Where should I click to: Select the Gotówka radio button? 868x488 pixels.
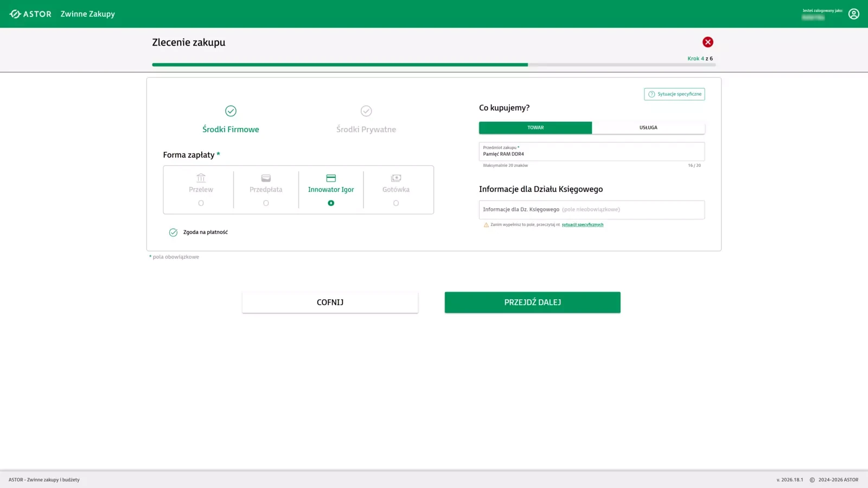coord(396,203)
